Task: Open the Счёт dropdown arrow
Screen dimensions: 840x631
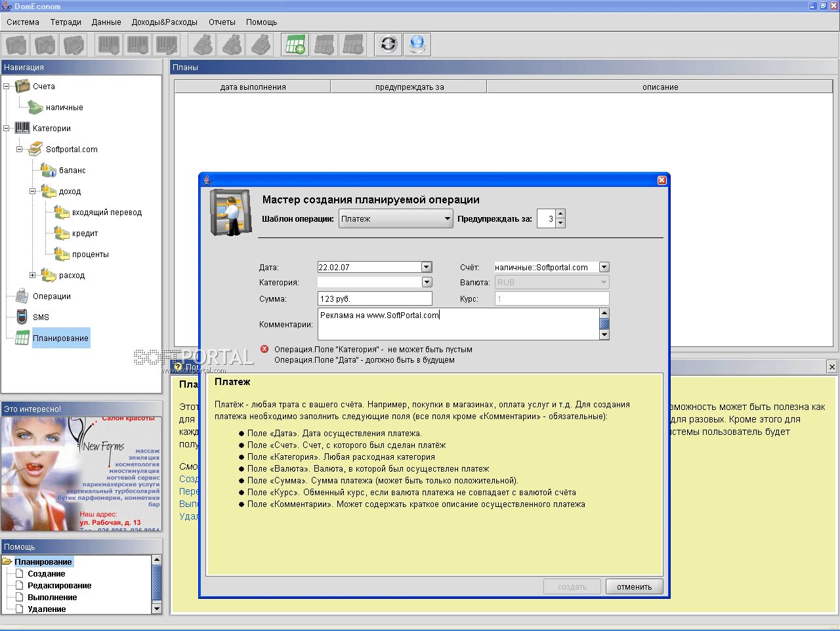Action: pos(604,267)
